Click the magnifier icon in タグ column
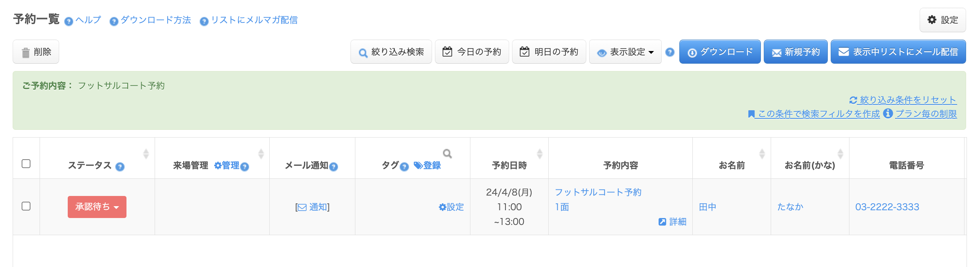Viewport: 980px width, 267px height. pyautogui.click(x=447, y=154)
